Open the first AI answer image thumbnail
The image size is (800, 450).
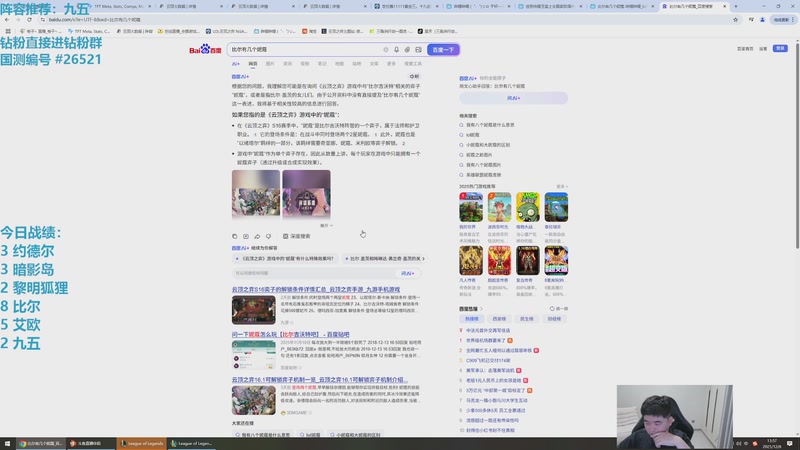[x=256, y=194]
